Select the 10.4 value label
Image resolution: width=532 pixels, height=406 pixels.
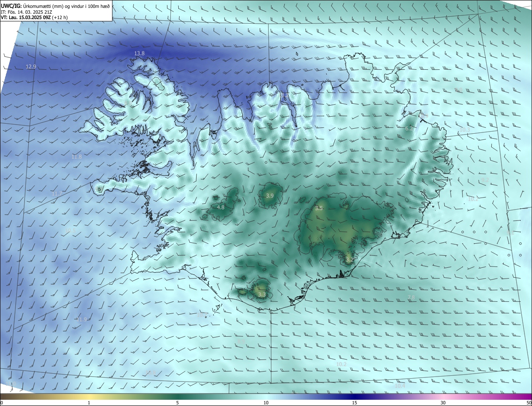[x=400, y=386]
